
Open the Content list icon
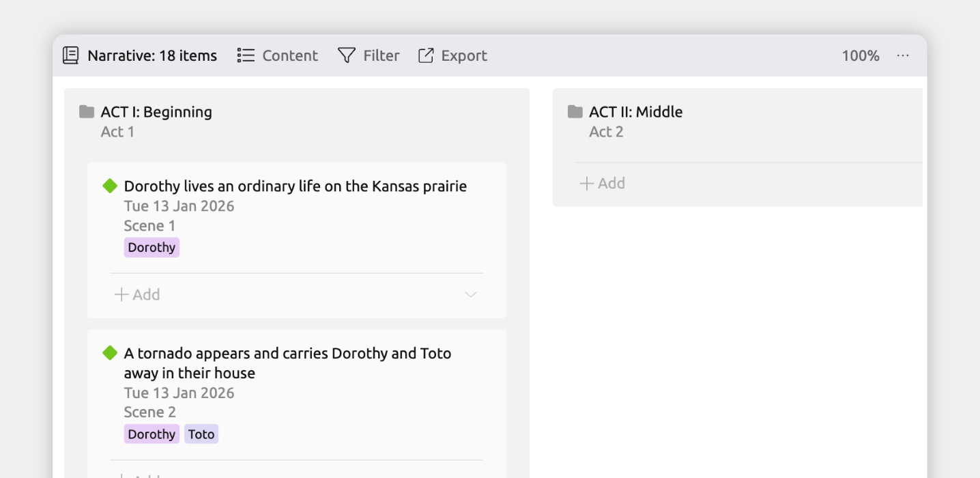[x=246, y=55]
